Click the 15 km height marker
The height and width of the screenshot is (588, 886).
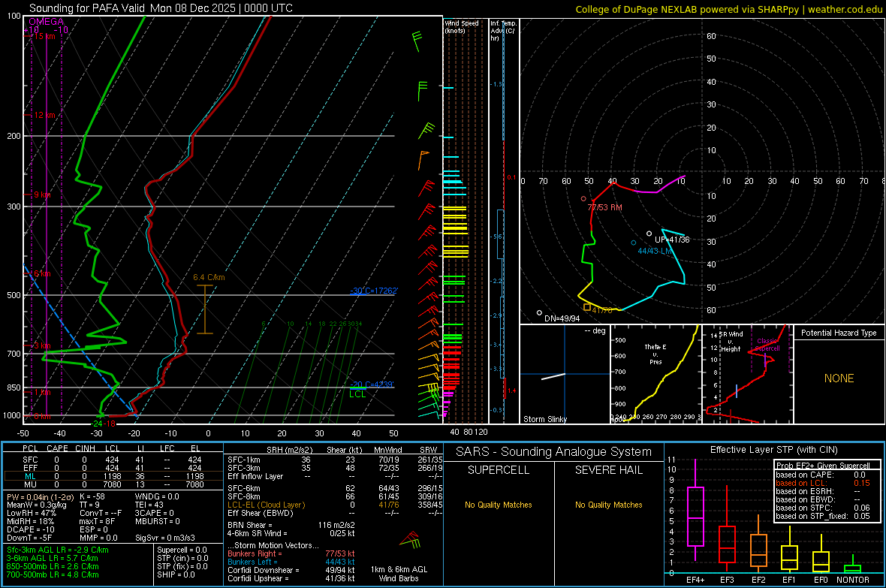(45, 36)
